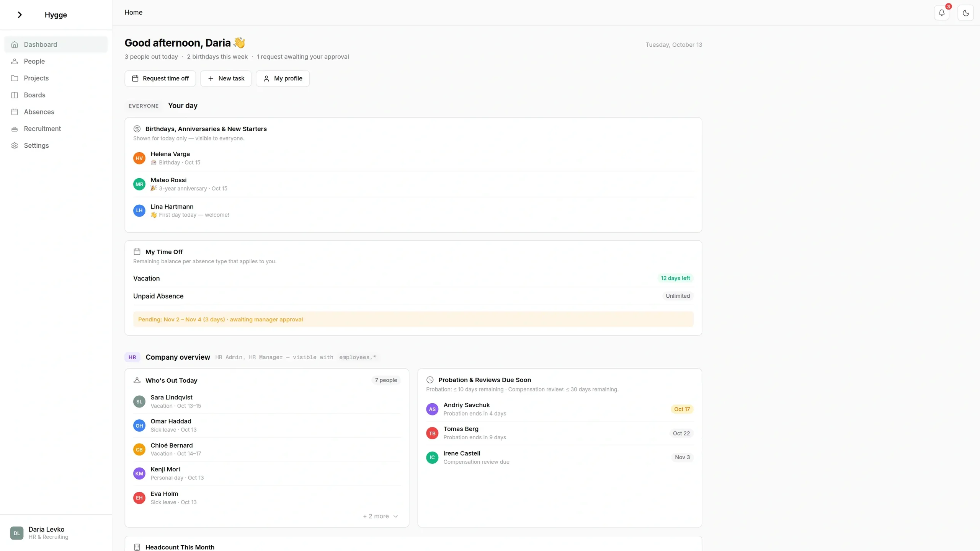
Task: Open Mateo Rossi's name
Action: [x=168, y=180]
